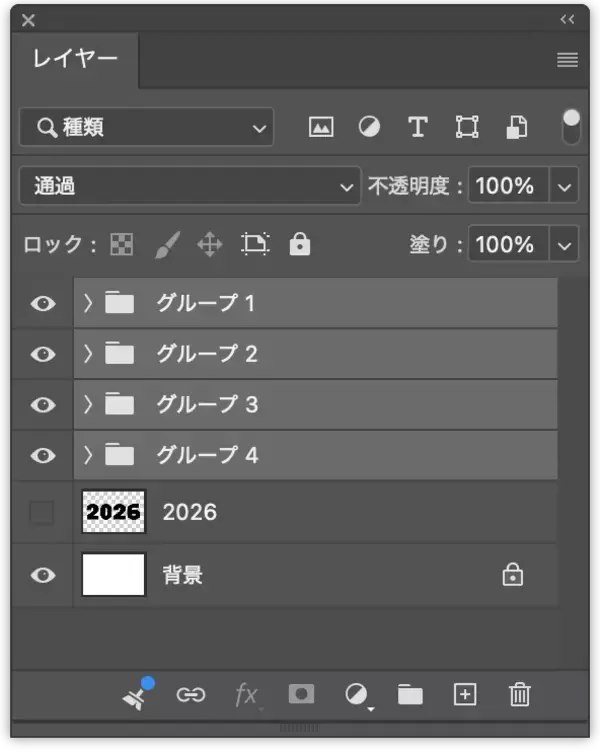Lock image pixels brush icon
The image size is (600, 752).
tap(167, 245)
